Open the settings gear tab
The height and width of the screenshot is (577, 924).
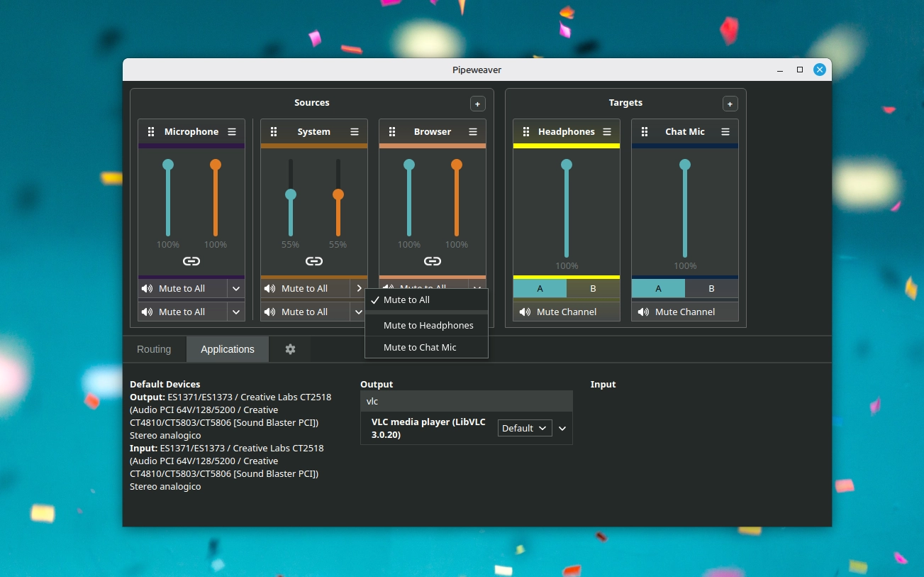pos(290,349)
